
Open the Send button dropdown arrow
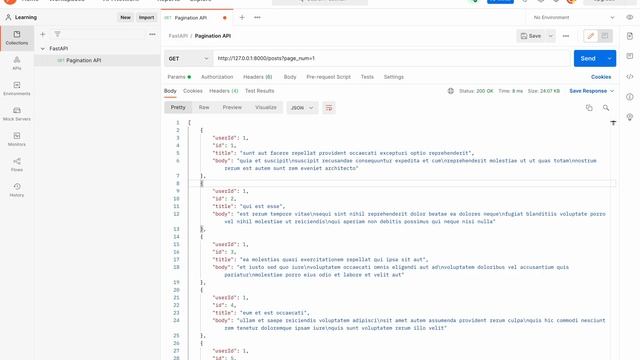[x=609, y=59]
